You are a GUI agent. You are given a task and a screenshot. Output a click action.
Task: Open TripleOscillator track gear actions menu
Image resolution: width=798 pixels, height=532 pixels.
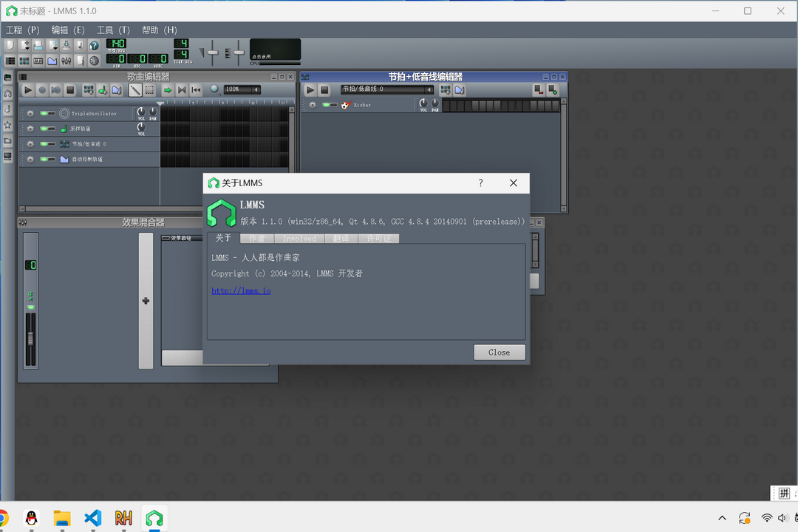30,113
